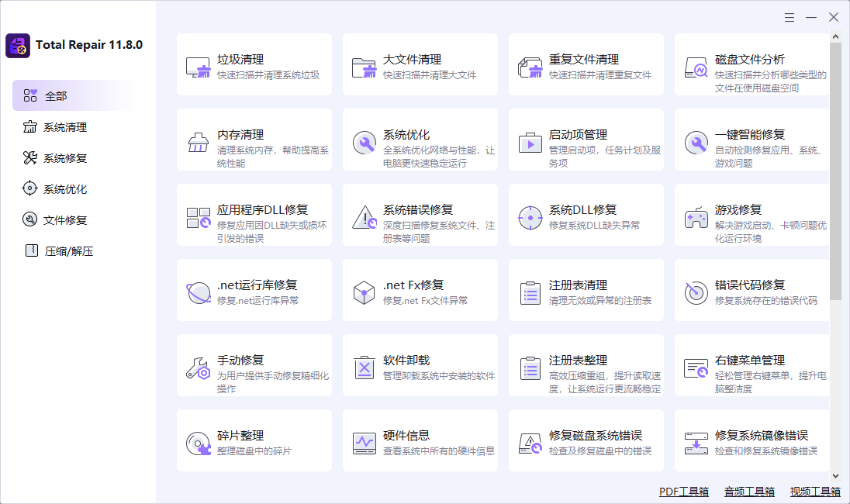Launch the 软件卸载 software uninstall tool

click(x=420, y=364)
